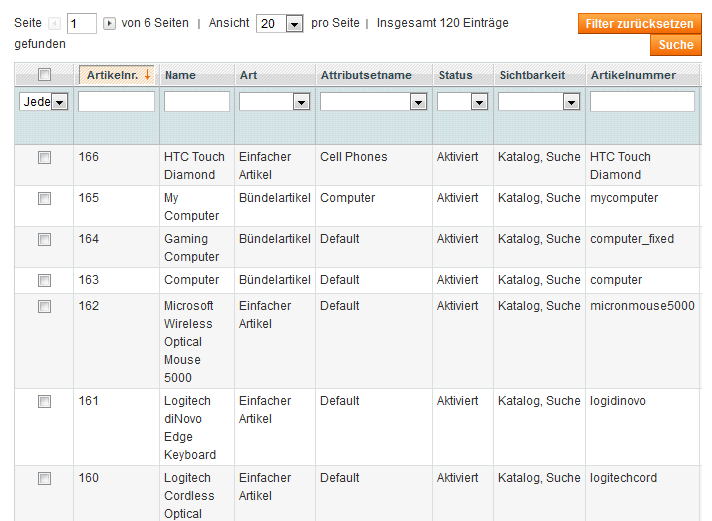
Task: Open the Art filter dropdown
Action: [x=274, y=102]
